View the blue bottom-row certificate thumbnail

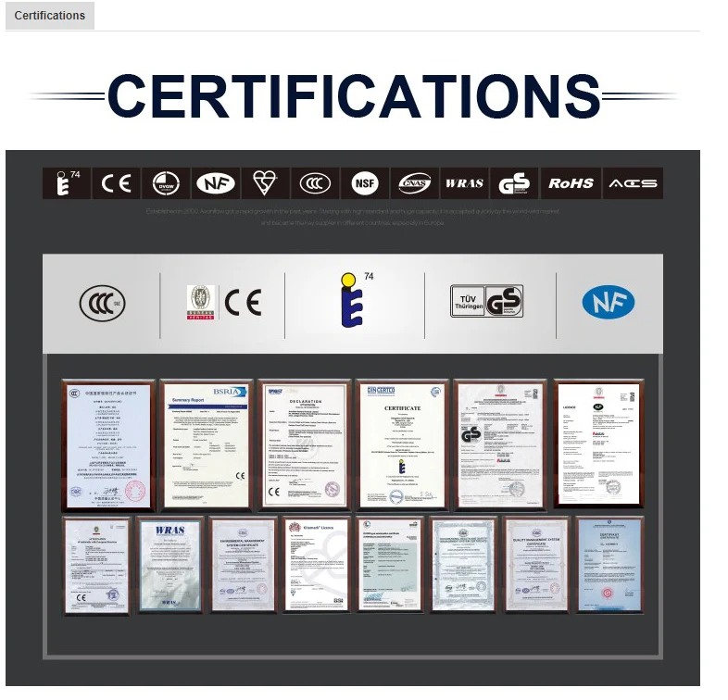[609, 565]
